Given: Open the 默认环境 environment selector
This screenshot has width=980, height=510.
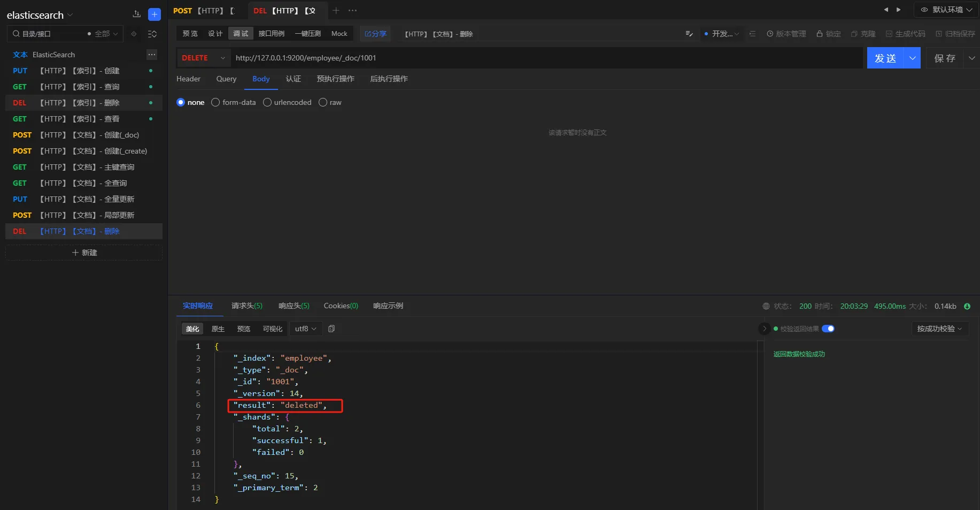Looking at the screenshot, I should [946, 10].
